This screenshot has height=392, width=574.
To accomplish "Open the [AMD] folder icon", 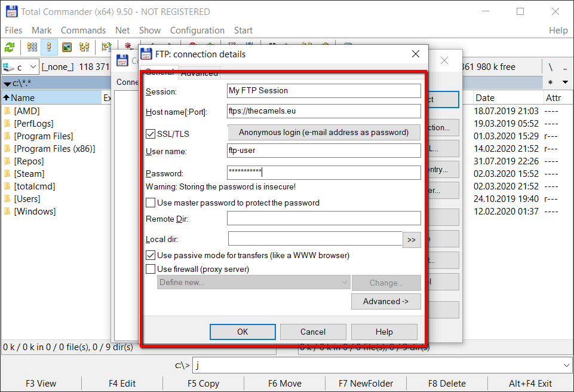I will click(x=7, y=111).
